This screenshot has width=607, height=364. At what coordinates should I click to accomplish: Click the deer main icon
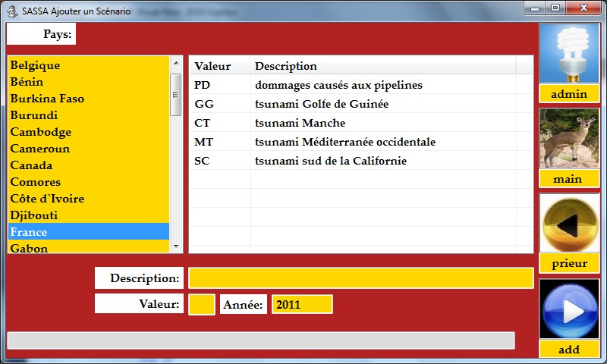569,138
